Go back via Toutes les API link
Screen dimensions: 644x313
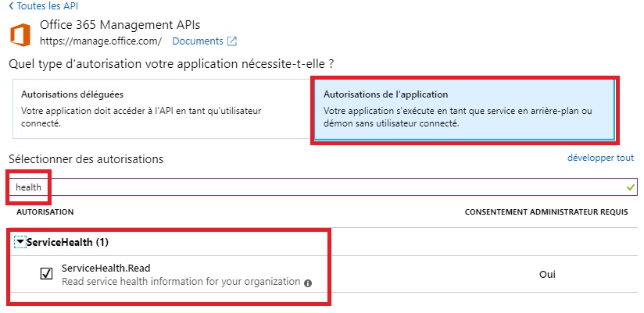point(44,6)
